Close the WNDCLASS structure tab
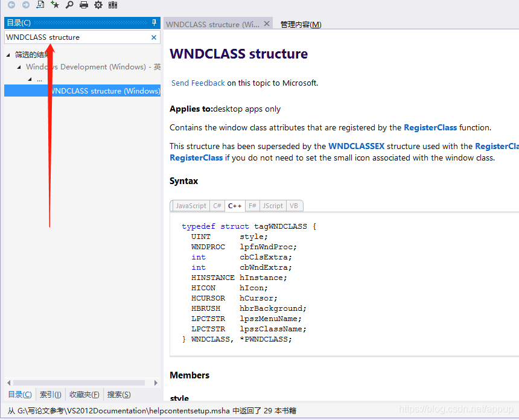This screenshot has width=519, height=420. pyautogui.click(x=267, y=24)
